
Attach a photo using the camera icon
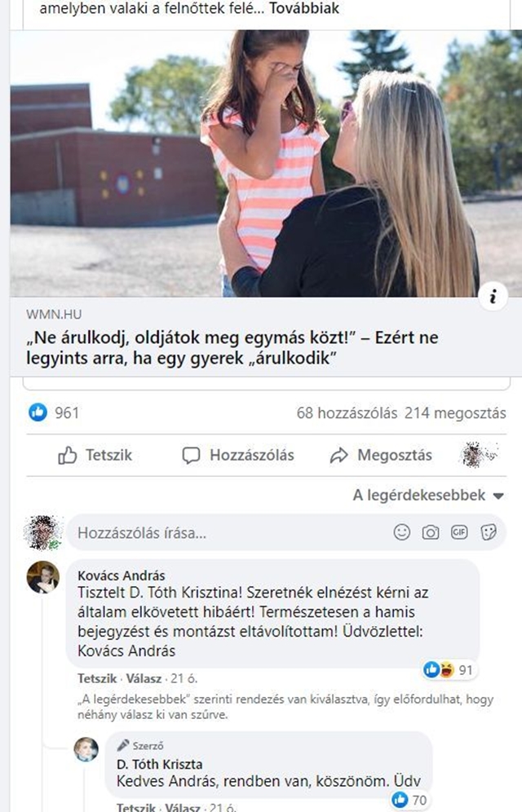(x=431, y=532)
